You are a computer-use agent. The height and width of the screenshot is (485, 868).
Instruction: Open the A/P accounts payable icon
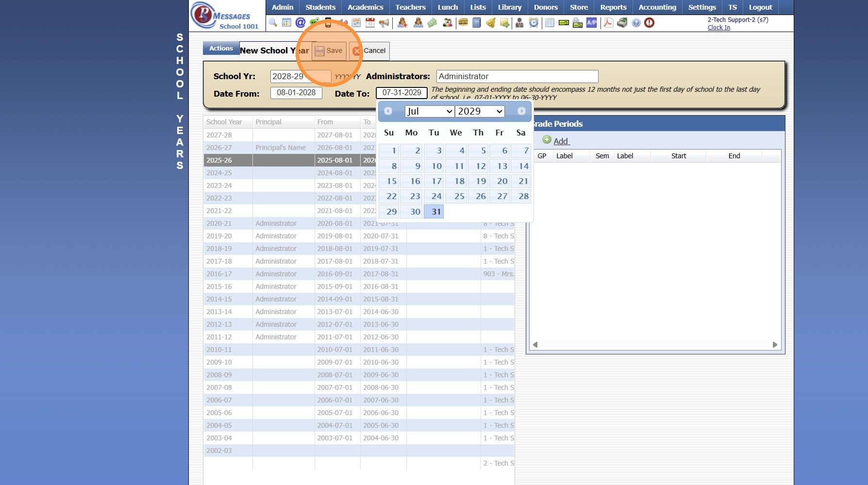click(591, 23)
